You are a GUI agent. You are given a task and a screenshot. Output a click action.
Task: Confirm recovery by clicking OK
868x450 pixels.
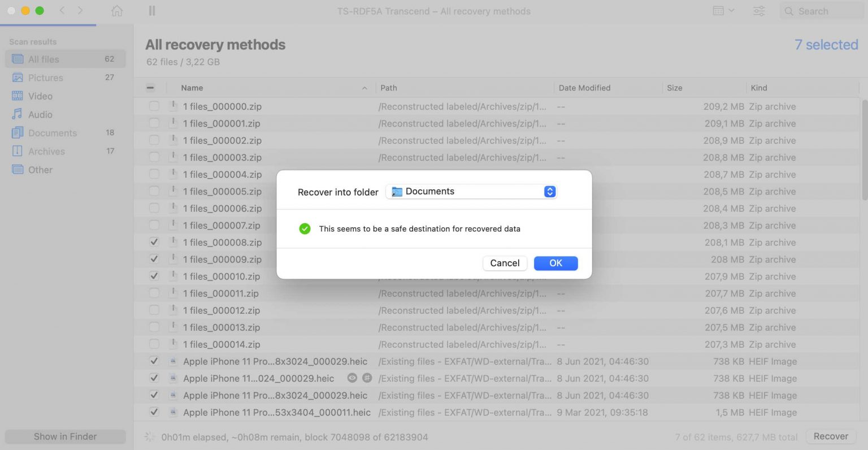[555, 263]
